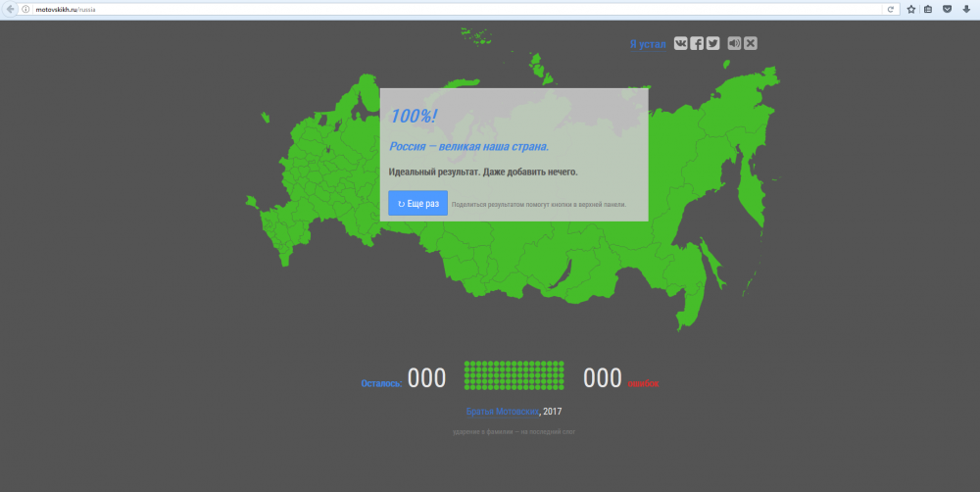Click the Kamchatka peninsula on the map
Screen dimensions: 980x492
pos(752,187)
